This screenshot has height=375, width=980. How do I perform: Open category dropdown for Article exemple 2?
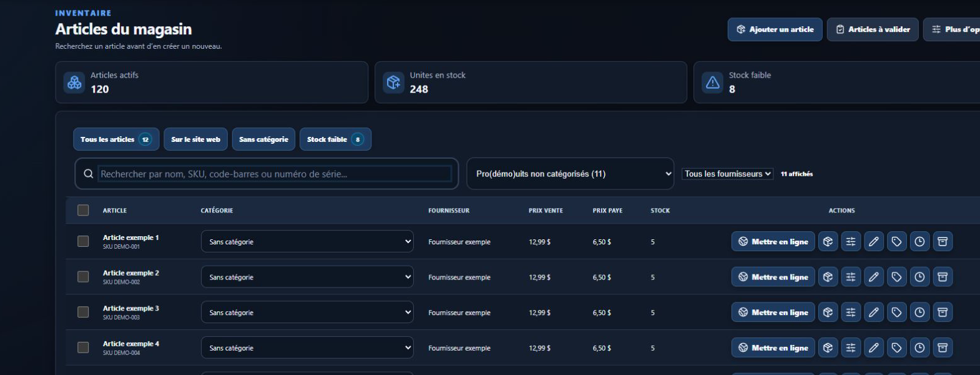[307, 277]
